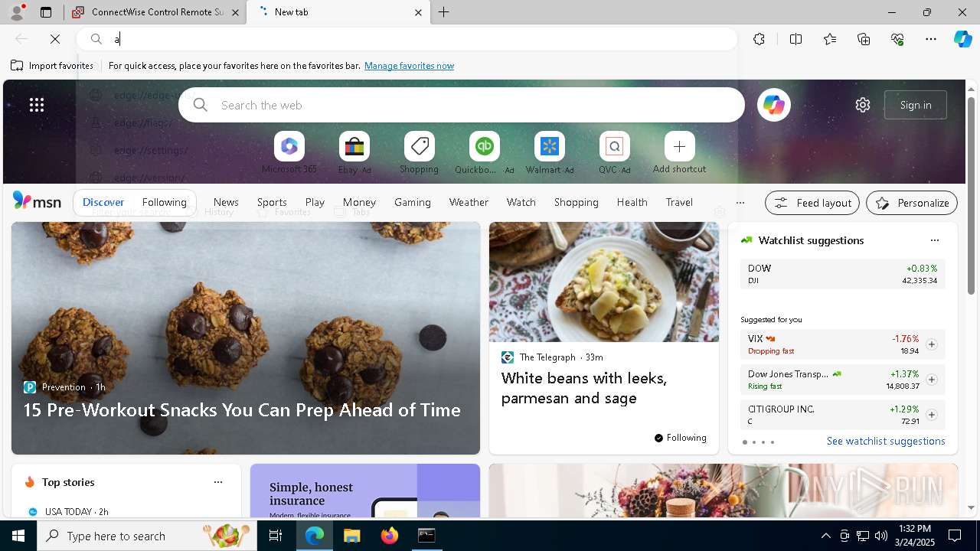Click the browser address bar

(x=407, y=39)
